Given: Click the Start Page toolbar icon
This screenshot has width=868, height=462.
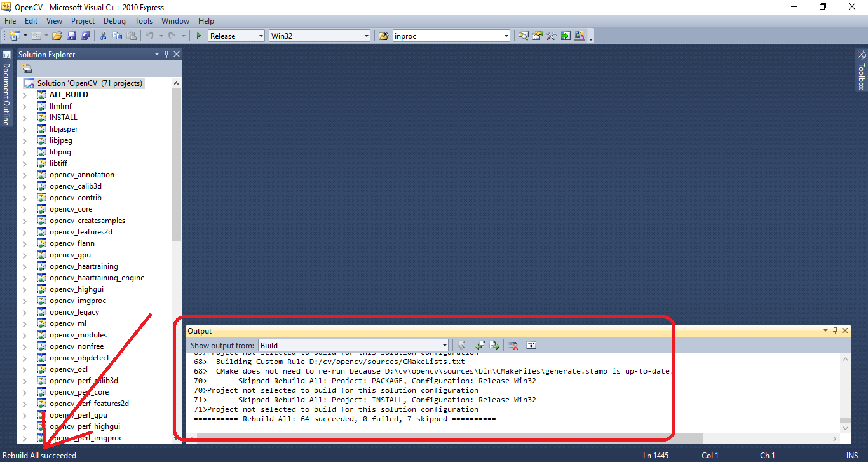Looking at the screenshot, I should click(566, 36).
